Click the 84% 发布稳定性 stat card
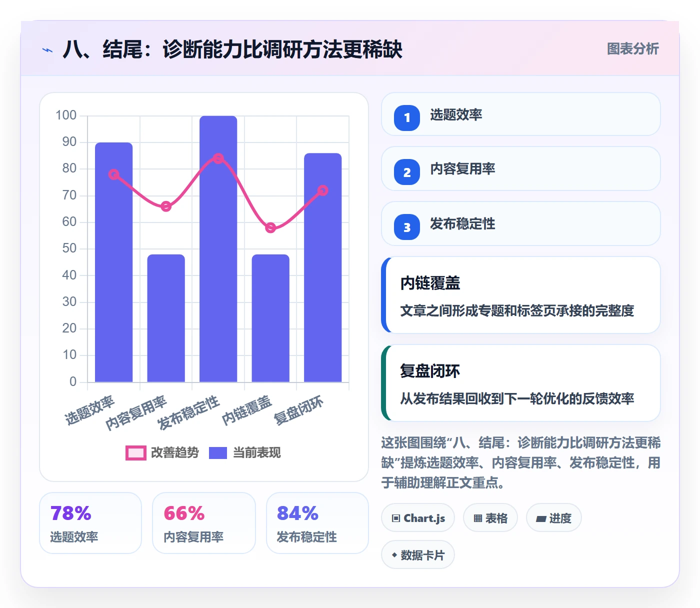Image resolution: width=700 pixels, height=608 pixels. point(317,523)
